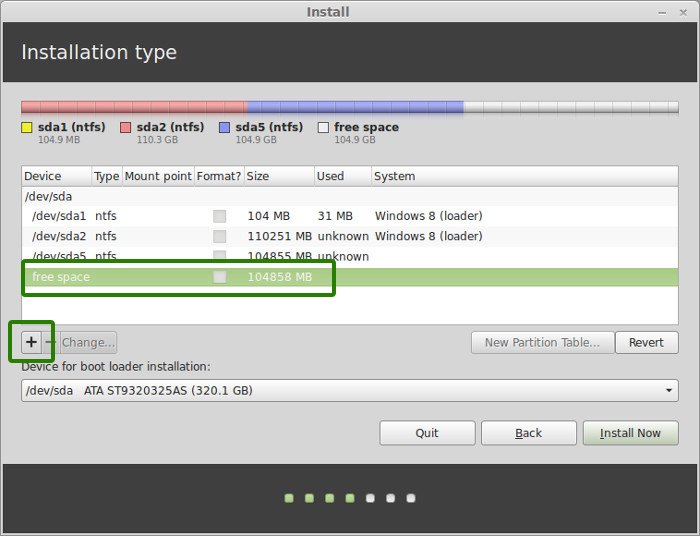Click the blue sda5 legend swatch

[225, 128]
